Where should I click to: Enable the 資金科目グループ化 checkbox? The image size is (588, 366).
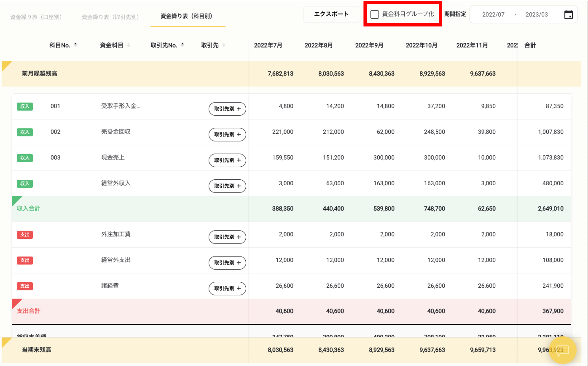click(375, 14)
